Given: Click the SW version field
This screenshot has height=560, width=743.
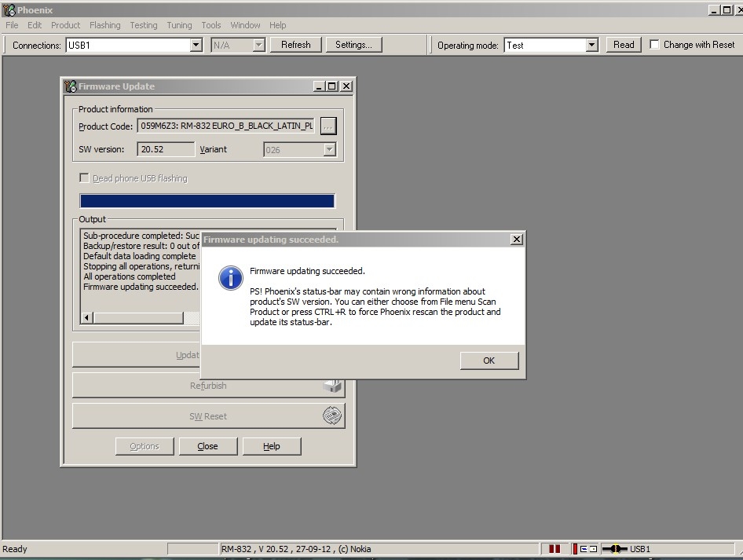Looking at the screenshot, I should point(166,149).
